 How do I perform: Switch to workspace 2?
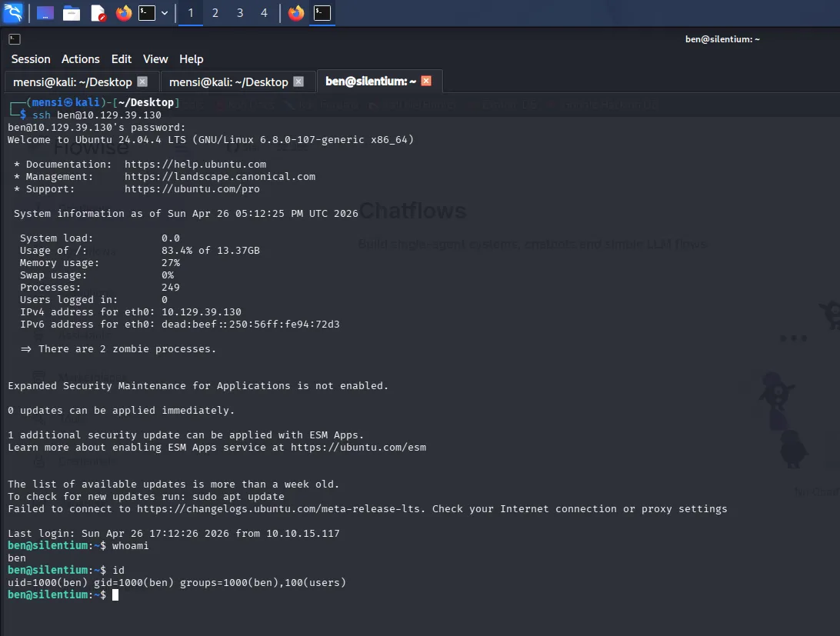(215, 13)
